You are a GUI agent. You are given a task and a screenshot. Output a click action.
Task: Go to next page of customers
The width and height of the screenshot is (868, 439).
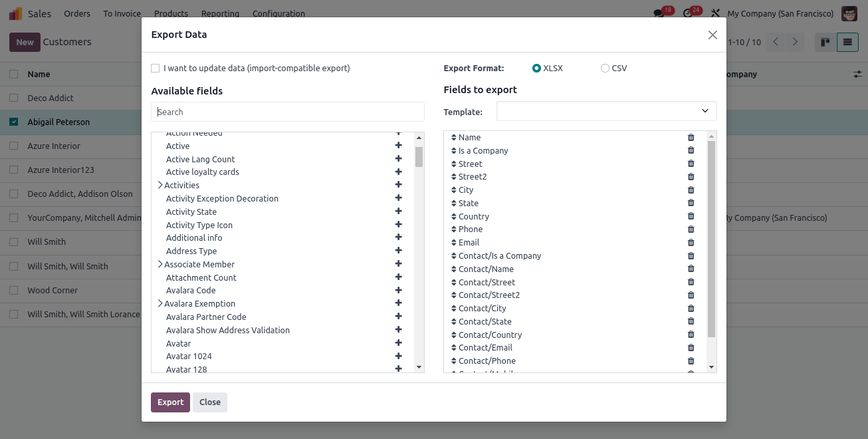pyautogui.click(x=795, y=42)
